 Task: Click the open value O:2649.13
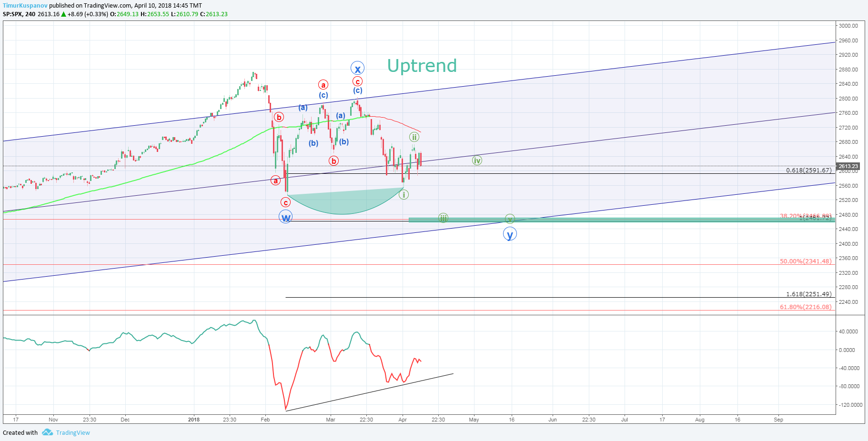pyautogui.click(x=124, y=14)
